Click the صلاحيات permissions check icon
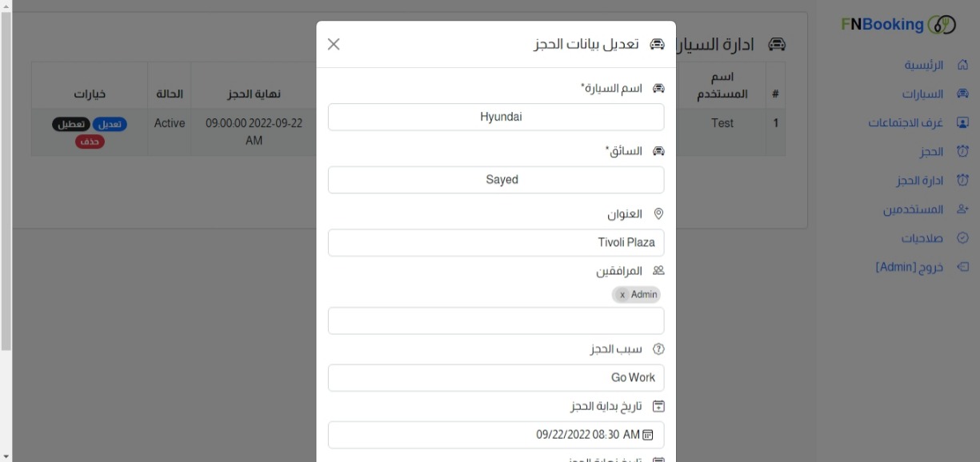The height and width of the screenshot is (462, 980). pos(963,238)
